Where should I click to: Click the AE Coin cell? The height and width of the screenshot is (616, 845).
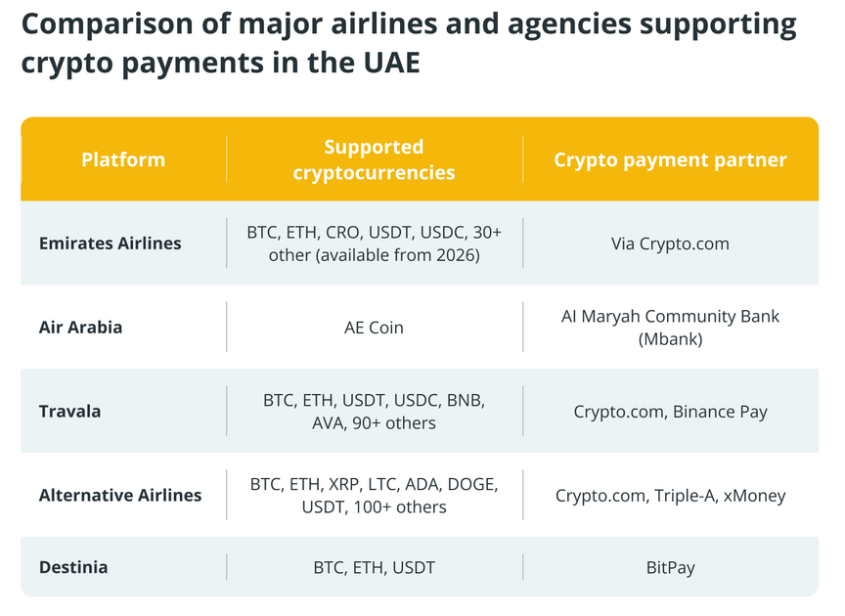374,328
